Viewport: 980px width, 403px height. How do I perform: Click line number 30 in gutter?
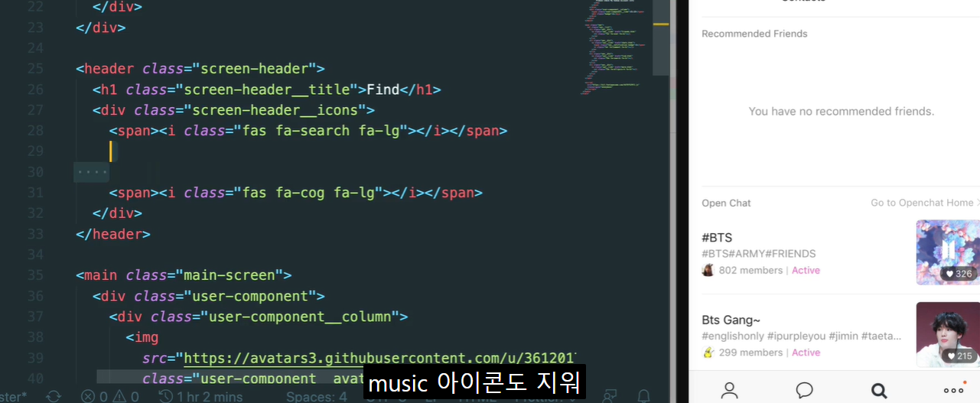(35, 172)
